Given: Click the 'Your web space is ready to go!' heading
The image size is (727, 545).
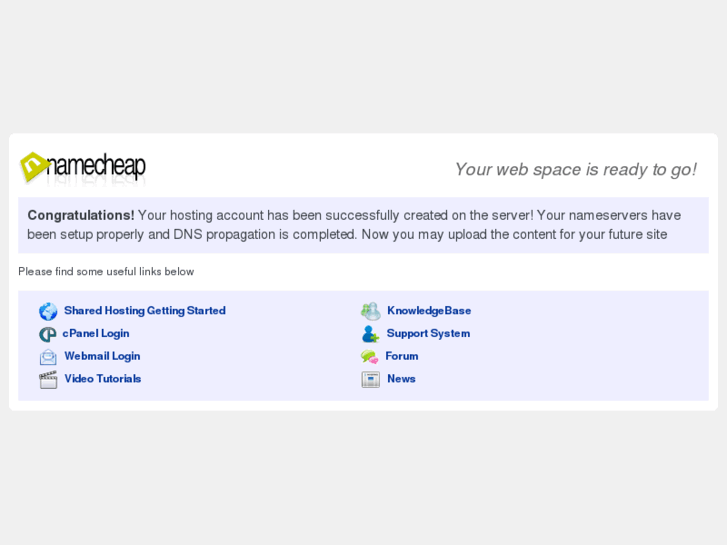Looking at the screenshot, I should pos(575,169).
